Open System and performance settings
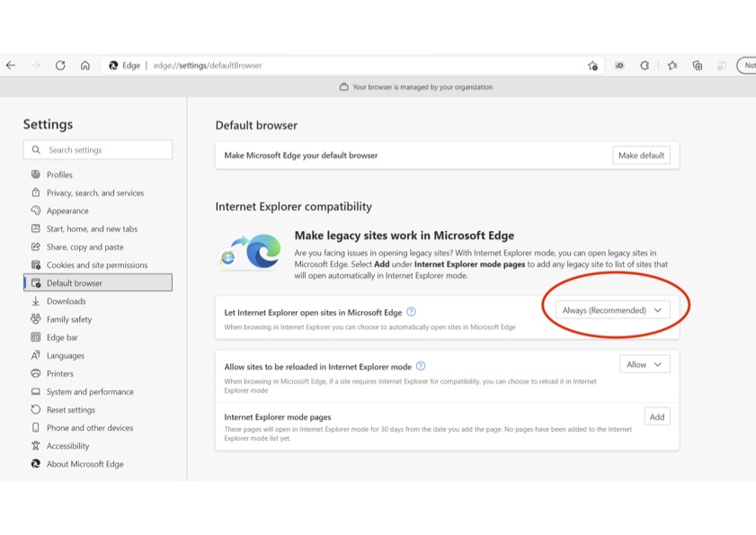 tap(90, 392)
